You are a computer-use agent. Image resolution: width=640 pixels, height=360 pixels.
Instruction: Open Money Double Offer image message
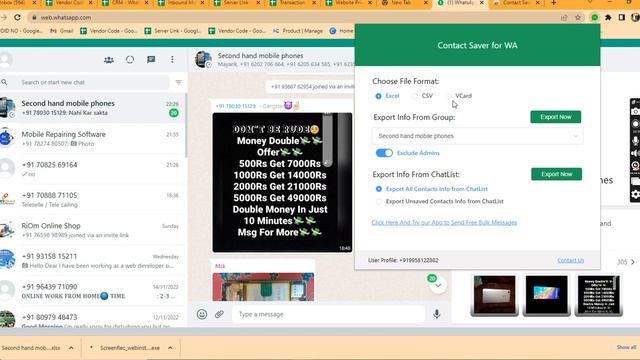point(282,182)
